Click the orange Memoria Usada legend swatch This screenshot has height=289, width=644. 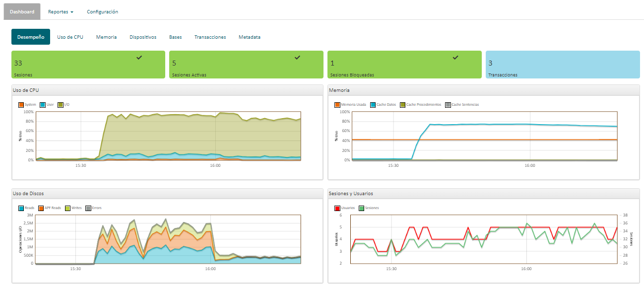(x=337, y=105)
